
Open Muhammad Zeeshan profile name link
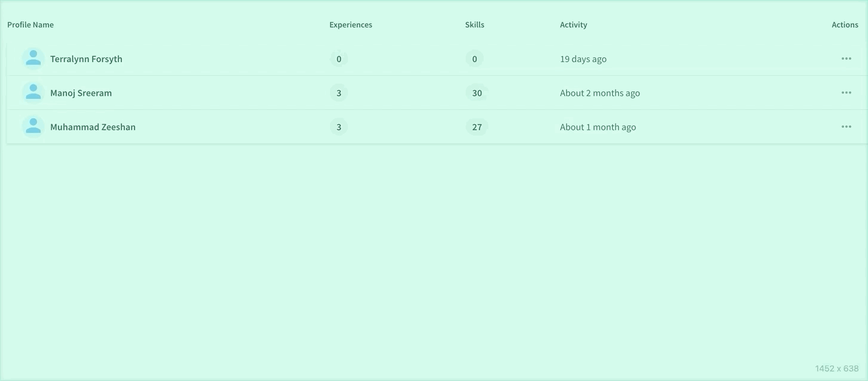pos(93,127)
